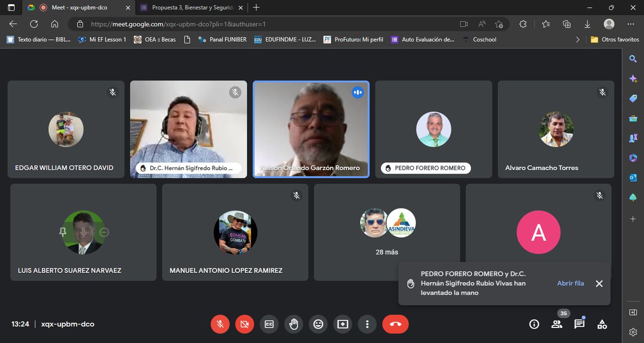Select the '28 más' participants tile
This screenshot has width=644, height=343.
point(387,232)
